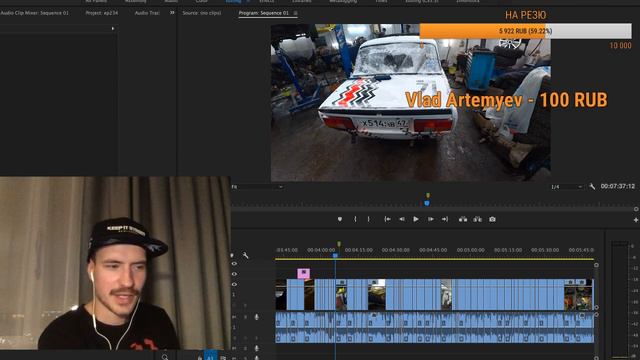Viewport: 640px width, 360px height.
Task: Jump to the In point
Action: tap(387, 219)
